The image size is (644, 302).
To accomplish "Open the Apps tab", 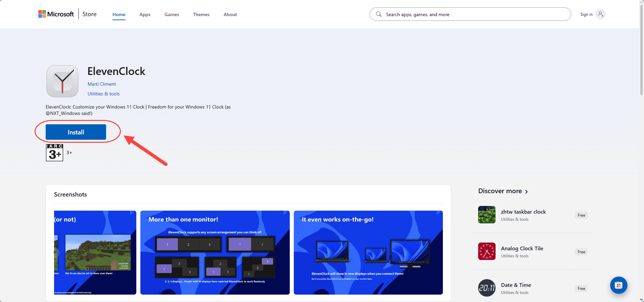I will tap(145, 14).
